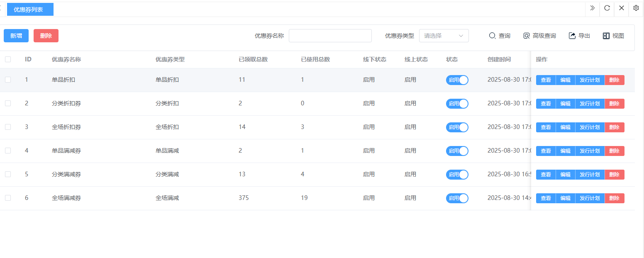Check the checkbox for row 全场折扣券
This screenshot has height=258, width=644.
pos(8,127)
